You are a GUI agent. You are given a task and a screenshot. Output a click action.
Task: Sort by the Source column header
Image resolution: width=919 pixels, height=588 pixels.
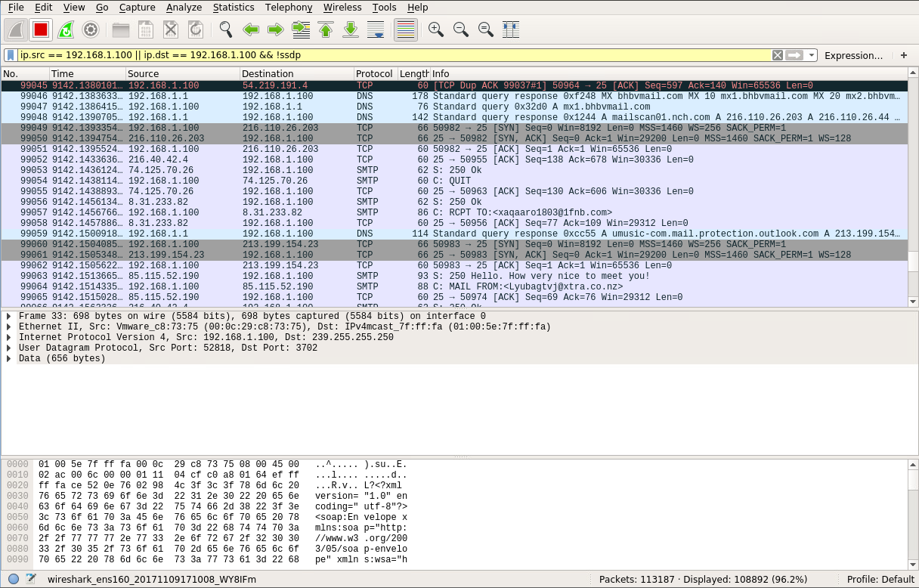[182, 73]
